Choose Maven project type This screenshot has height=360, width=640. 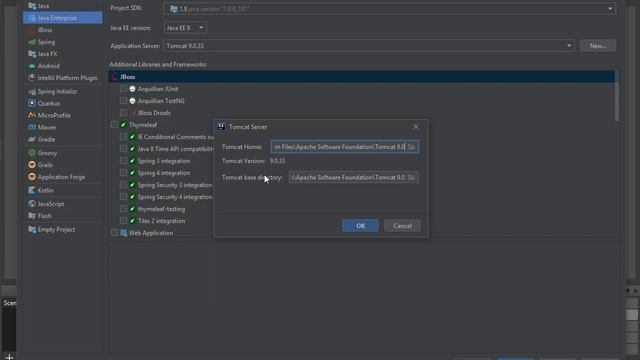coord(47,127)
